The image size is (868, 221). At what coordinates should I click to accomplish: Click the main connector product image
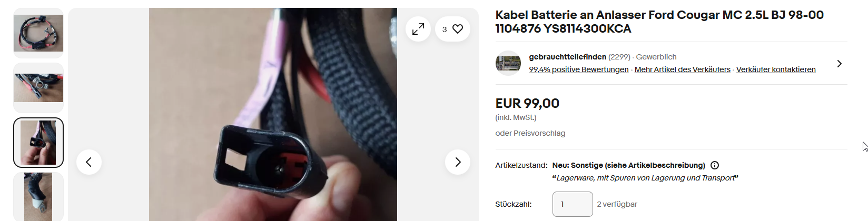[273, 114]
